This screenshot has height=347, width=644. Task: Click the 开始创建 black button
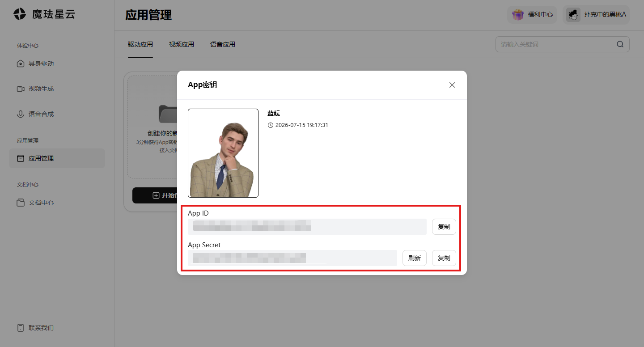(x=155, y=195)
